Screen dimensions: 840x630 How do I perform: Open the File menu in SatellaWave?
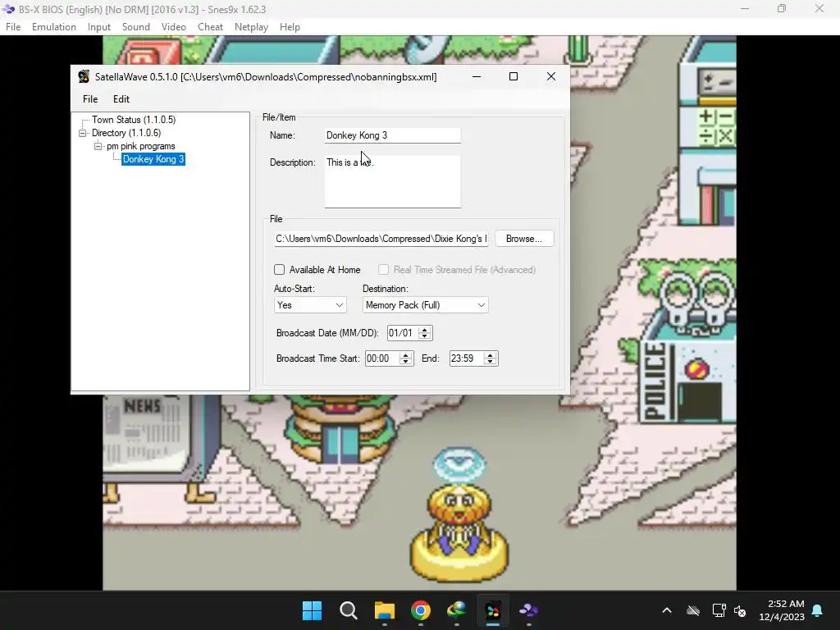(x=90, y=99)
